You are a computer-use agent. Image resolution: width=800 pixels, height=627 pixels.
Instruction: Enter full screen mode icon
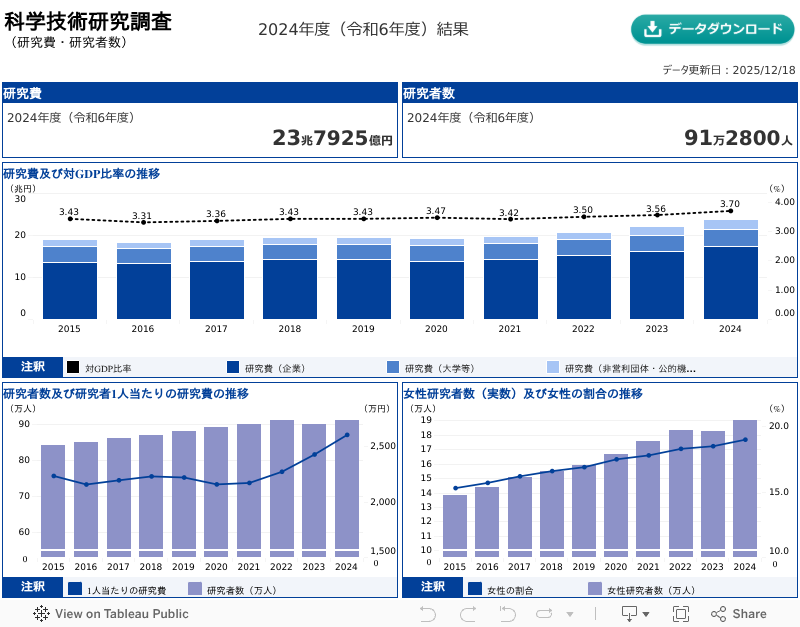[x=681, y=614]
